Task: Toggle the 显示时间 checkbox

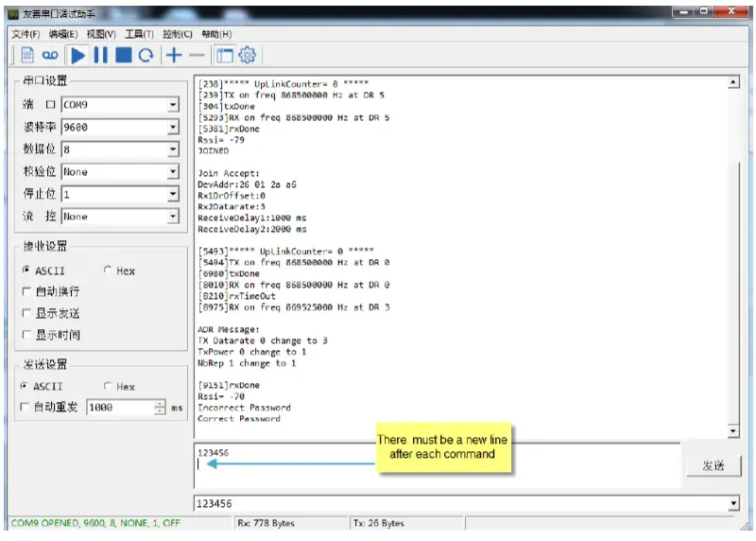Action: coord(26,335)
